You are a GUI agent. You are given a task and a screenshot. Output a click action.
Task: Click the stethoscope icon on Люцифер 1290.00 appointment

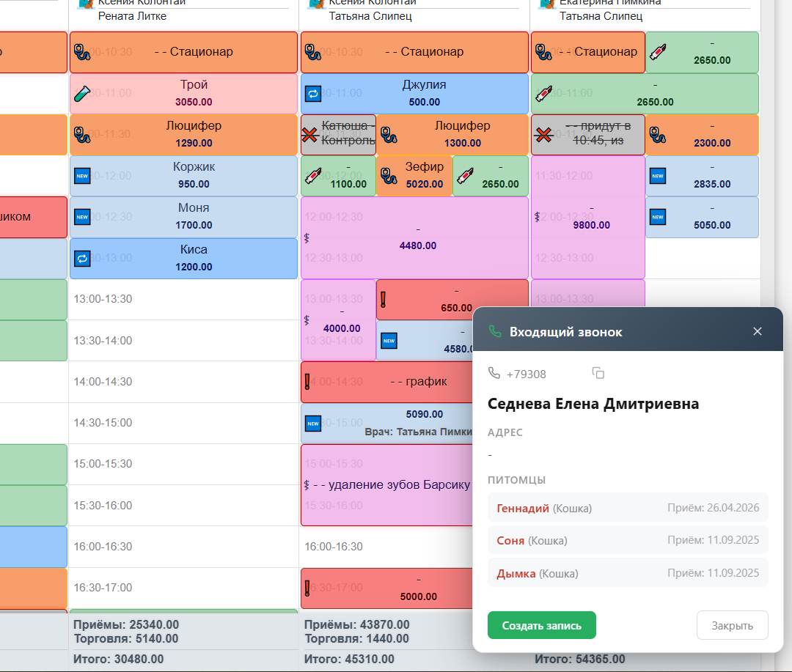[x=82, y=135]
